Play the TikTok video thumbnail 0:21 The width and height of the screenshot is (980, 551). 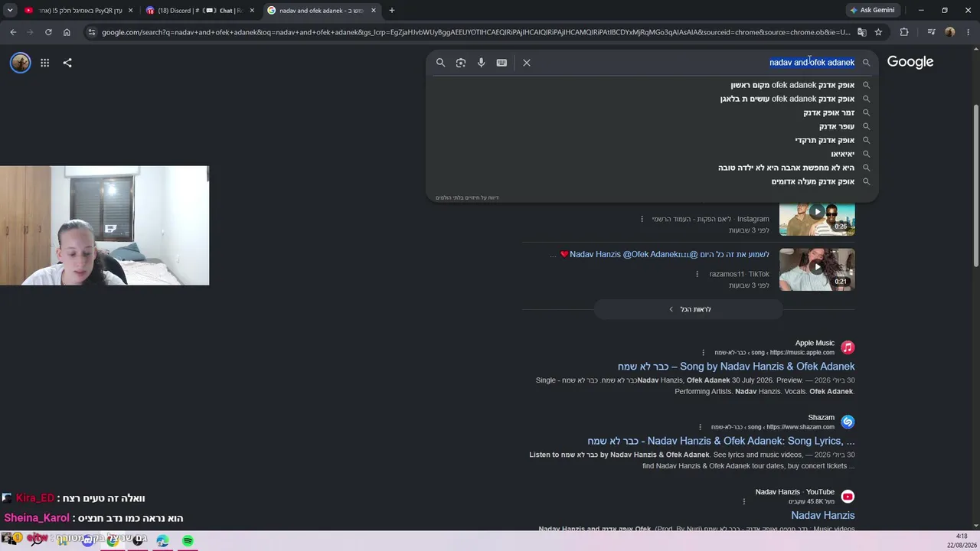(x=817, y=269)
